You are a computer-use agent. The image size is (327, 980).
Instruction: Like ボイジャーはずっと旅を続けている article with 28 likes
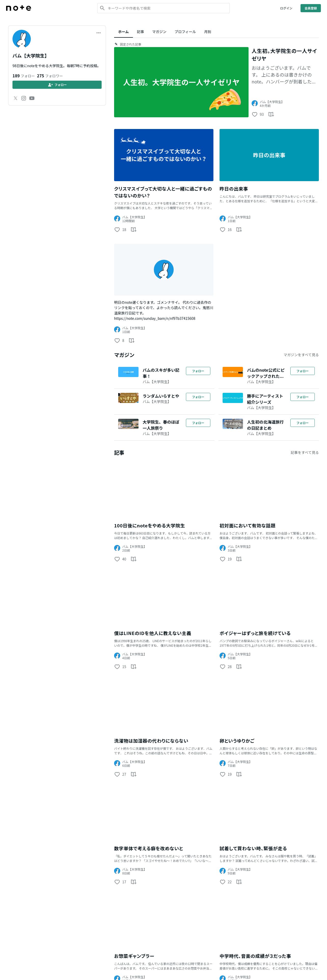223,667
